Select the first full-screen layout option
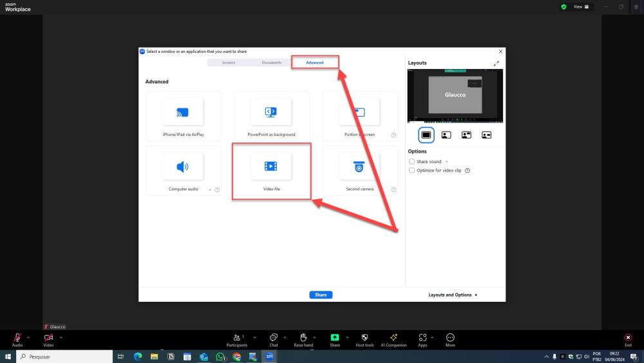The image size is (644, 363). (426, 135)
